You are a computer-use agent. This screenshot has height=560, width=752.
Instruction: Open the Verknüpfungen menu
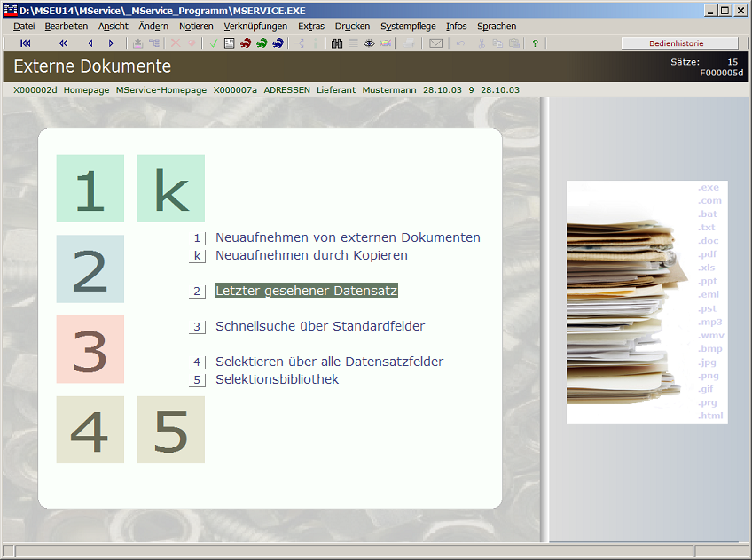tap(255, 27)
